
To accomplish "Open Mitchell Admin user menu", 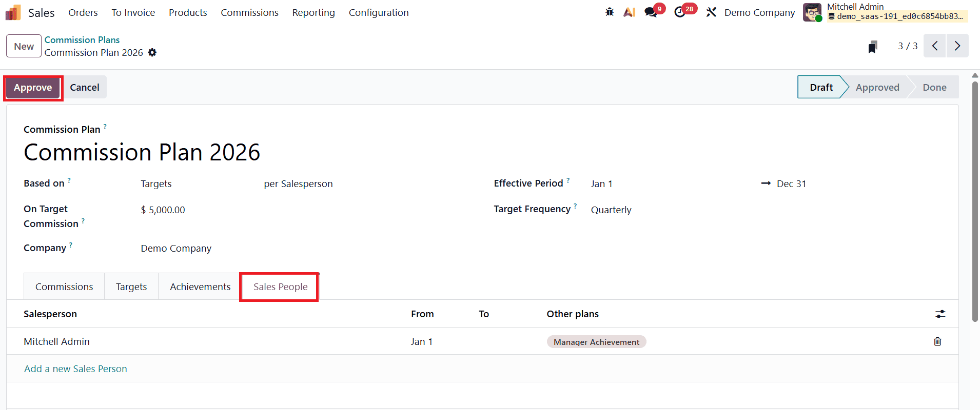I will (x=886, y=12).
